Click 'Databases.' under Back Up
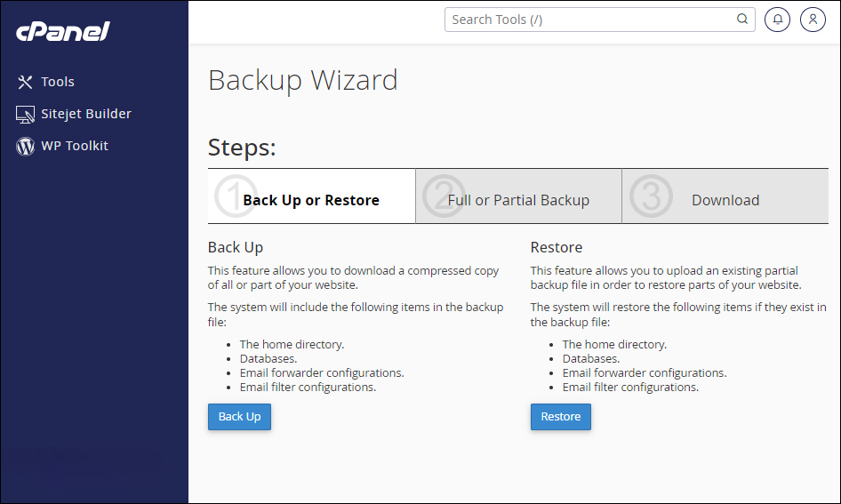The image size is (841, 504). [x=268, y=359]
